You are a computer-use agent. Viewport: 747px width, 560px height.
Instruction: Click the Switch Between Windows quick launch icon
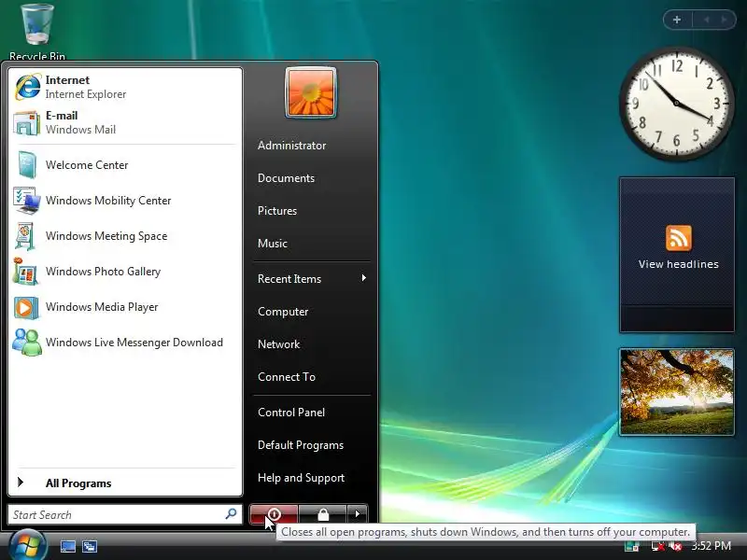coord(89,546)
